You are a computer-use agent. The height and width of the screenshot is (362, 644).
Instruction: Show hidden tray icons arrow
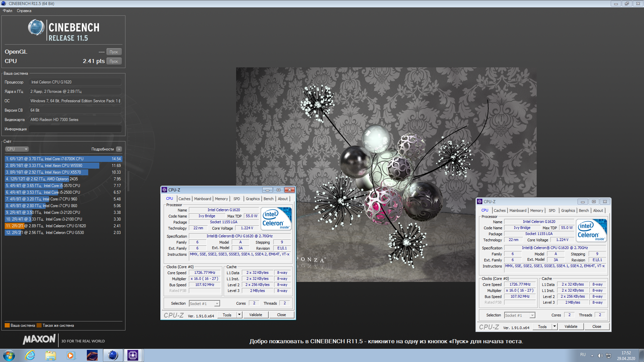pos(592,355)
